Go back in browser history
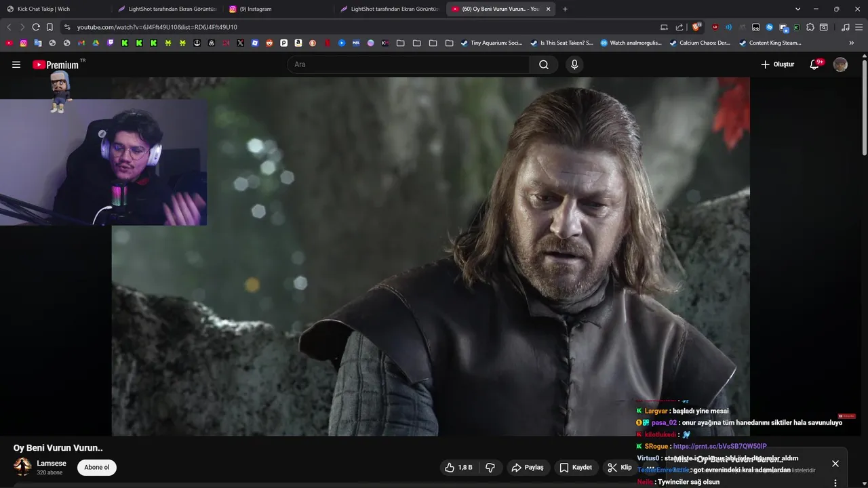Screen dimensions: 868x488 (9, 27)
